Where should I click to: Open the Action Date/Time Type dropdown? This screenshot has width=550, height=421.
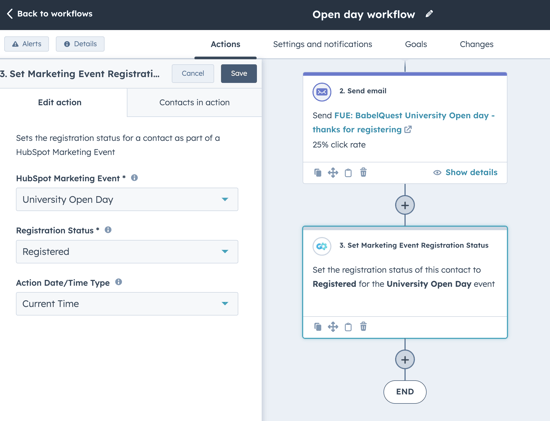tap(127, 303)
